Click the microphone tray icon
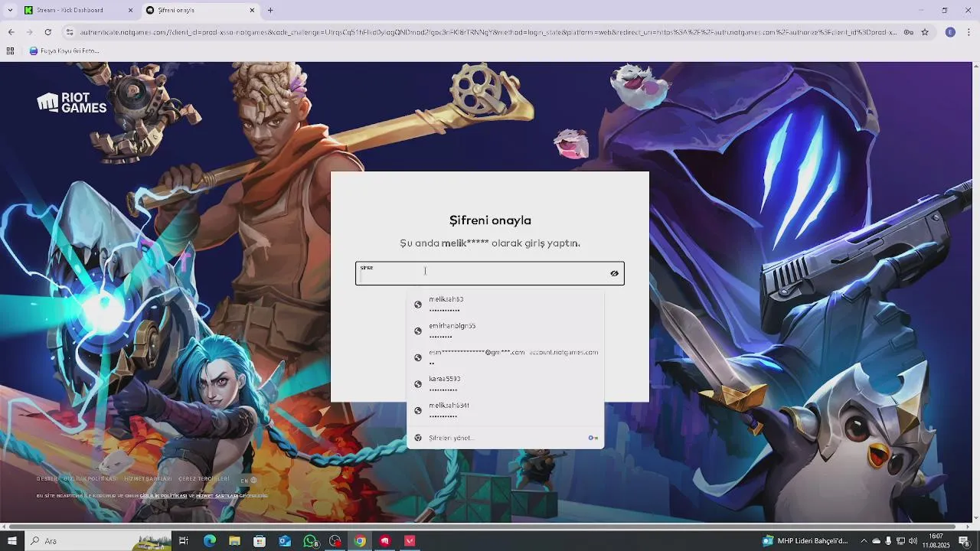The width and height of the screenshot is (980, 551). point(888,541)
